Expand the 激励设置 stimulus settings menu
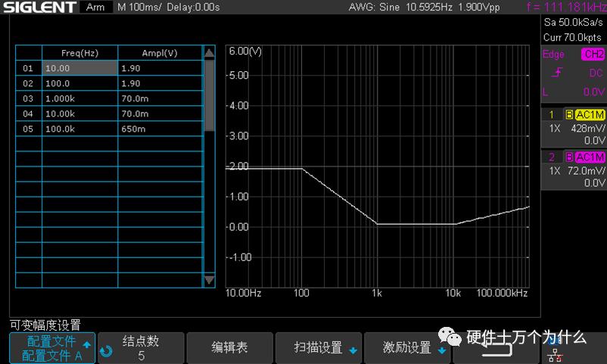 (x=407, y=348)
